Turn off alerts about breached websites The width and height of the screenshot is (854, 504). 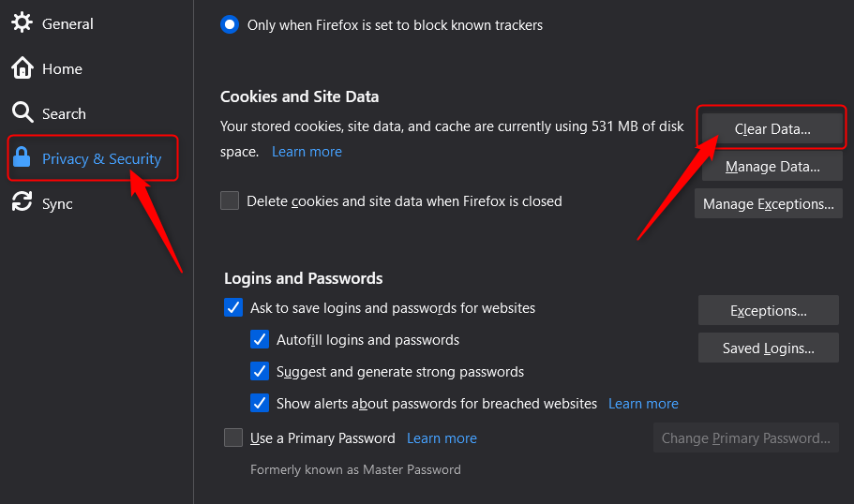pyautogui.click(x=260, y=403)
